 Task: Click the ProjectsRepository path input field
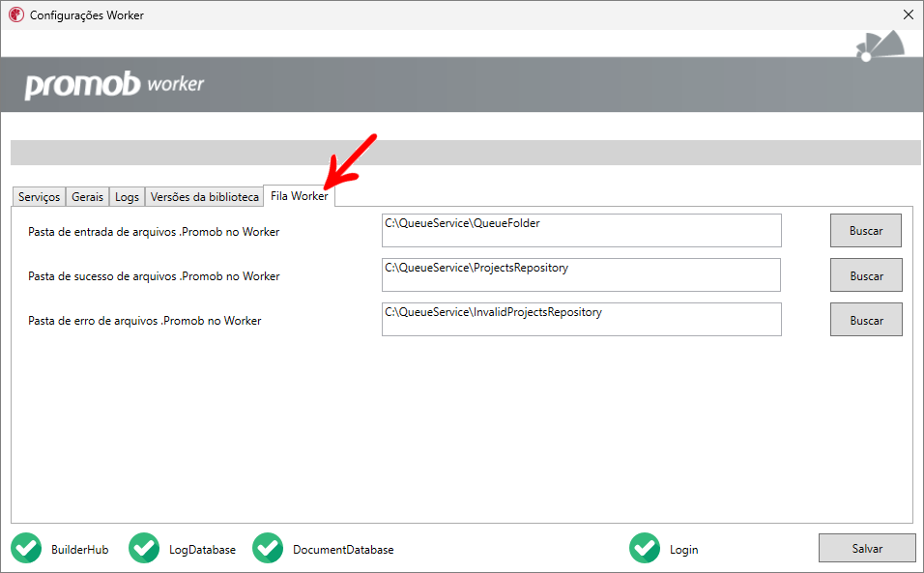coord(581,275)
